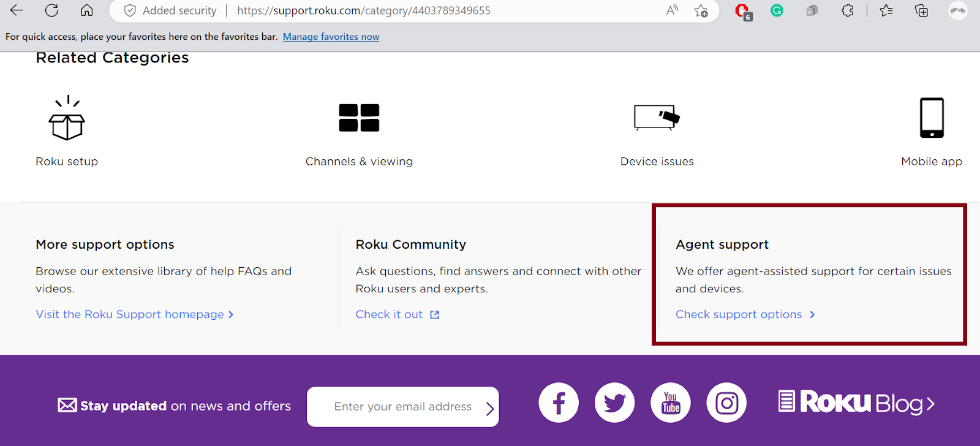980x446 pixels.
Task: Open the Roku setup box icon
Action: (x=67, y=118)
